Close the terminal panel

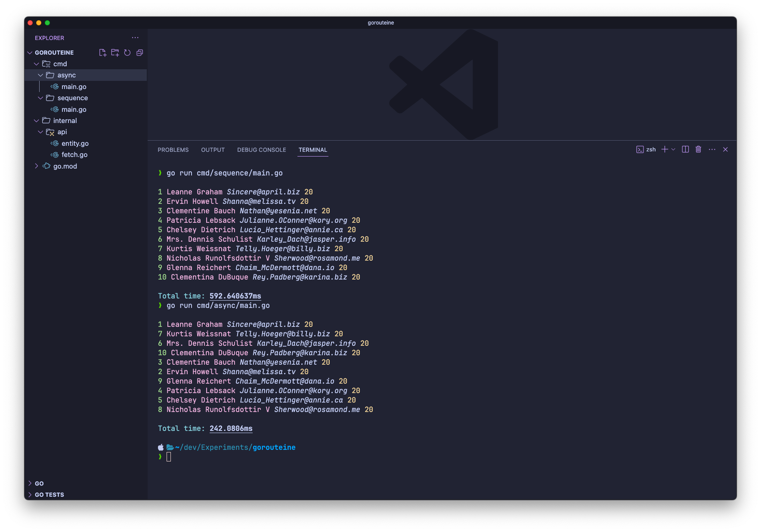[725, 149]
